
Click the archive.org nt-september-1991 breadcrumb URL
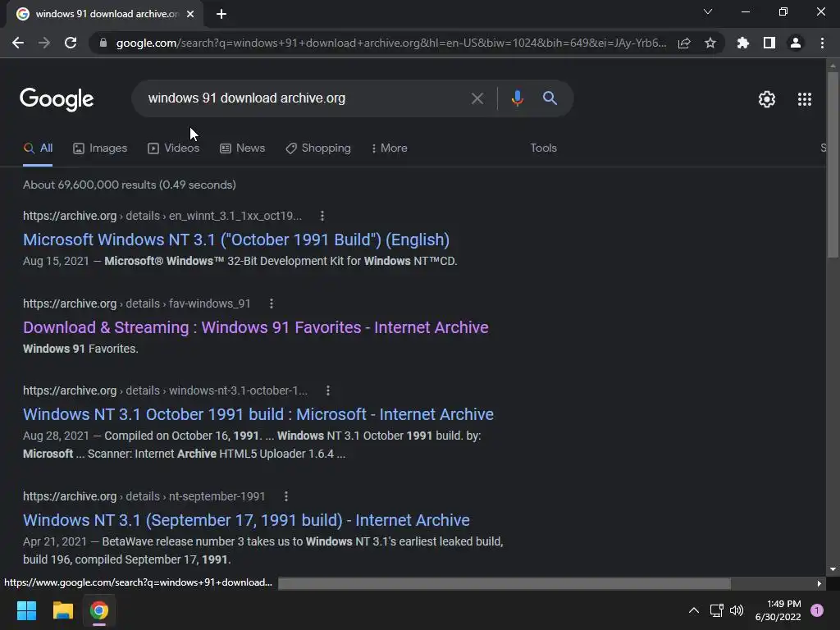[144, 496]
